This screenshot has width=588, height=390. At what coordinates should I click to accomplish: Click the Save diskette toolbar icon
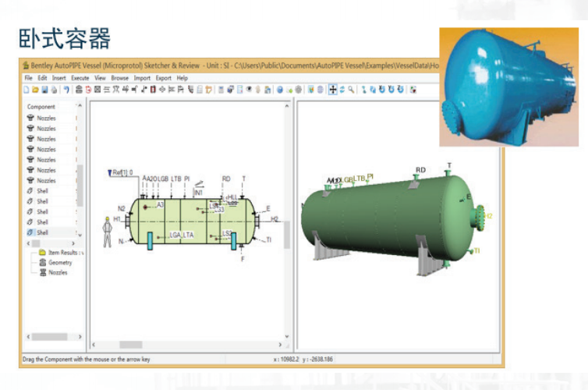[x=44, y=90]
